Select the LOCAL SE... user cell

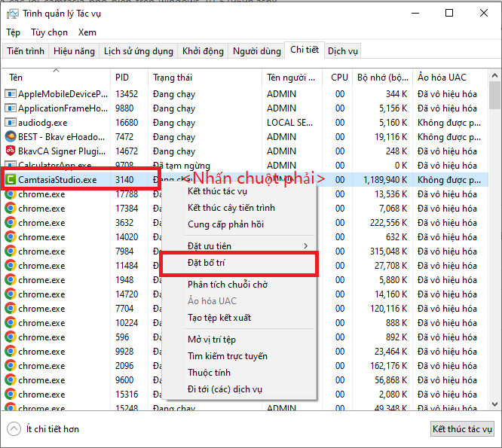click(x=289, y=123)
